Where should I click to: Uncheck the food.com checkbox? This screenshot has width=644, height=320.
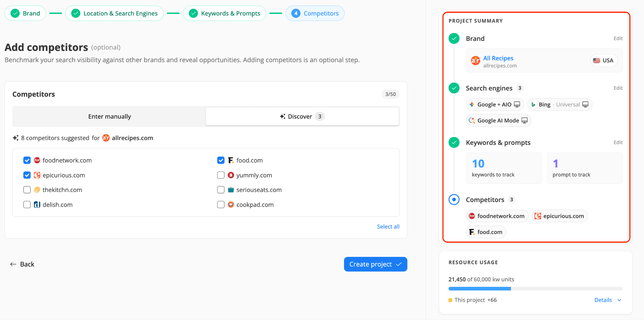[x=221, y=160]
